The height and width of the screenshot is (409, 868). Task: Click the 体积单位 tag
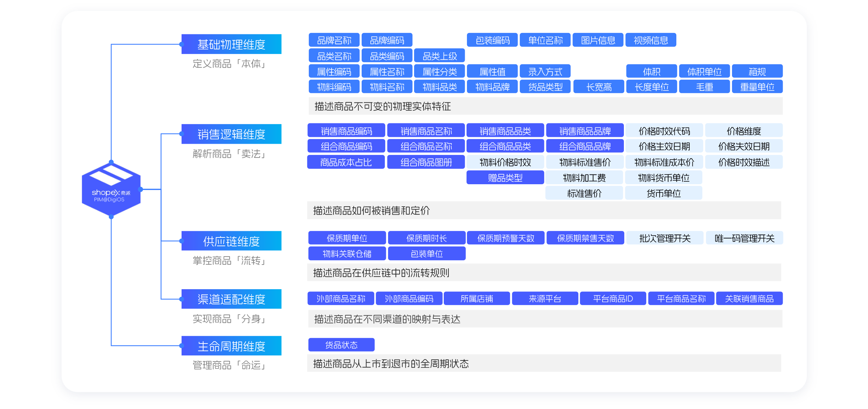tap(705, 71)
